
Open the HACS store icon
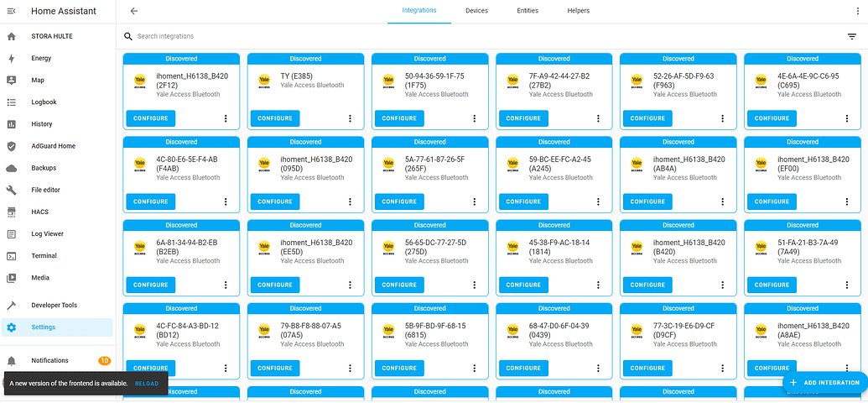11,212
